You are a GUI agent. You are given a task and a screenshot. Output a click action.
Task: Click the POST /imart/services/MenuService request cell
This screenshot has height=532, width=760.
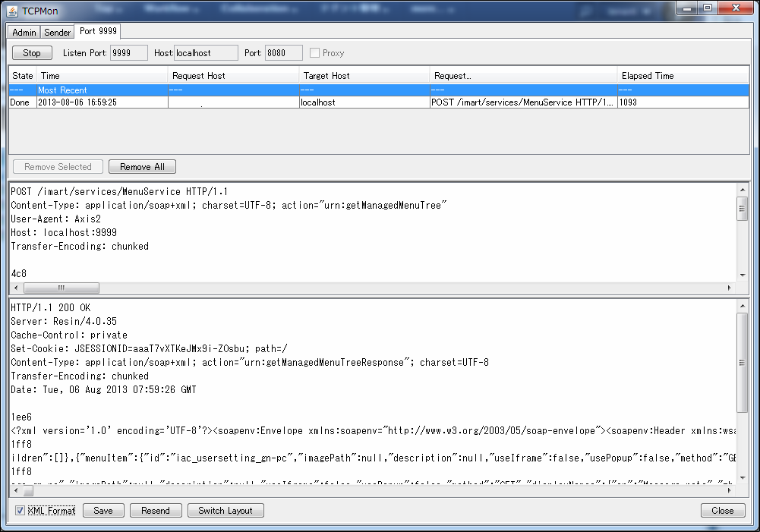524,102
